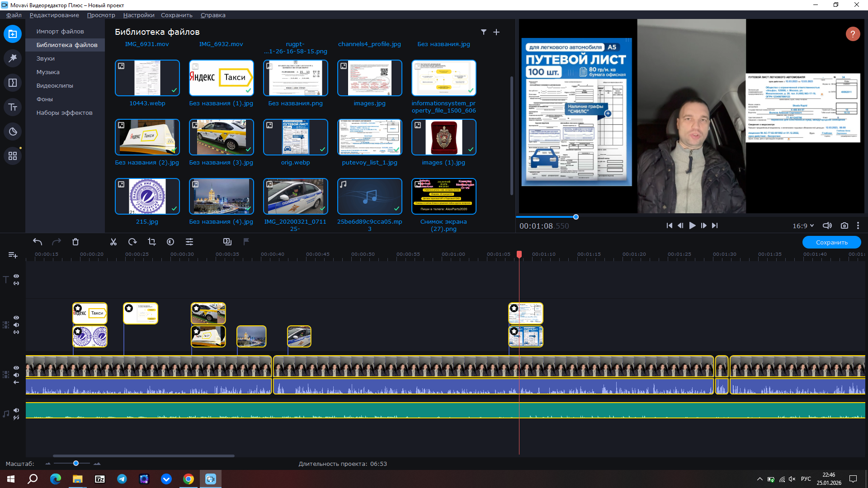Toggle visibility of the main video track
Image resolution: width=868 pixels, height=488 pixels.
(x=16, y=368)
